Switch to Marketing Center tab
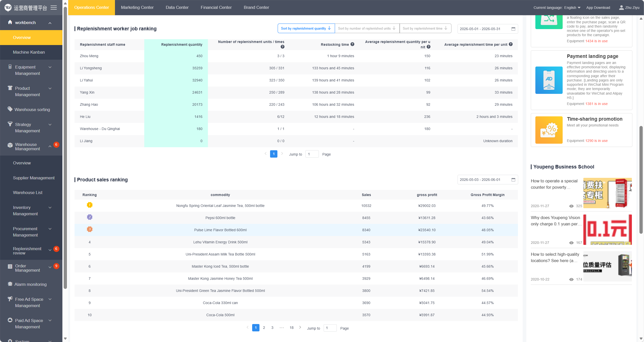 point(137,8)
